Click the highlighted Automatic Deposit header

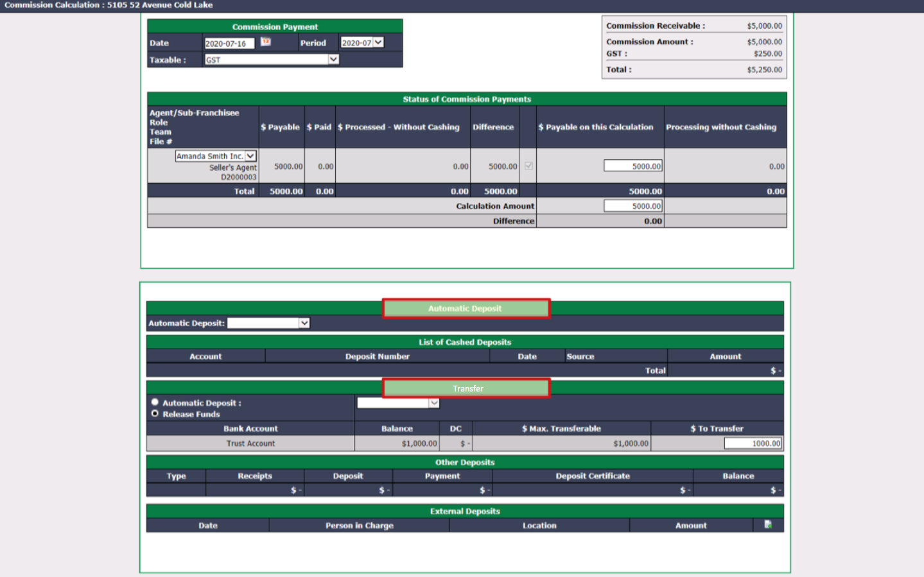tap(466, 308)
